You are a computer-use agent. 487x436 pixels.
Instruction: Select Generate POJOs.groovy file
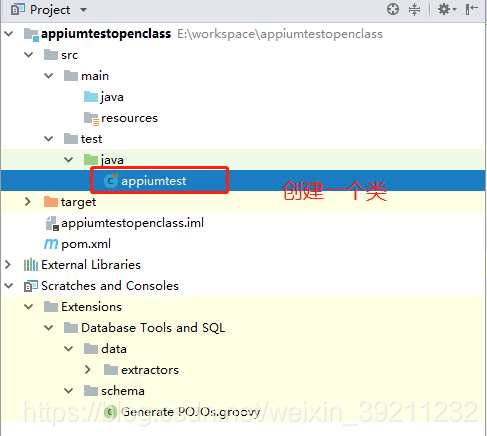[x=190, y=412]
